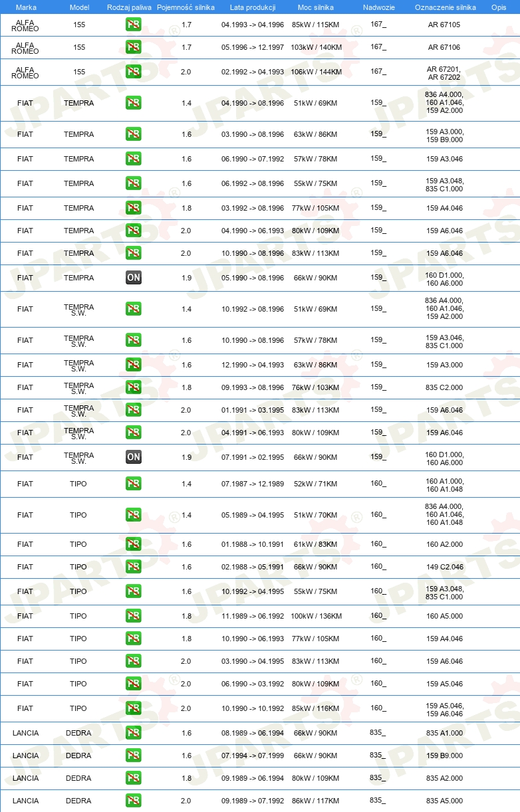Click the Model column header
This screenshot has width=520, height=812.
[x=79, y=7]
